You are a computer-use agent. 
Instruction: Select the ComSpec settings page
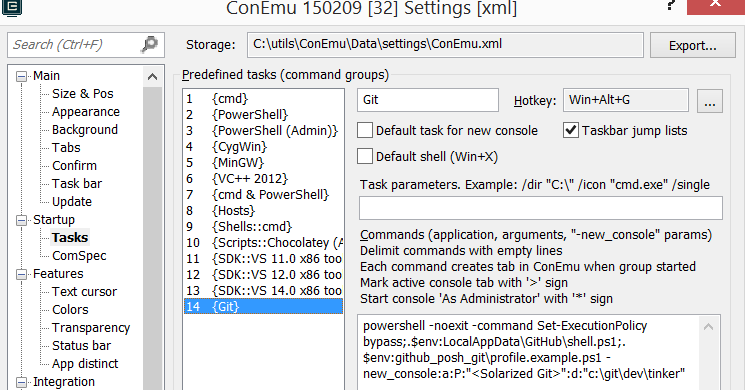79,256
